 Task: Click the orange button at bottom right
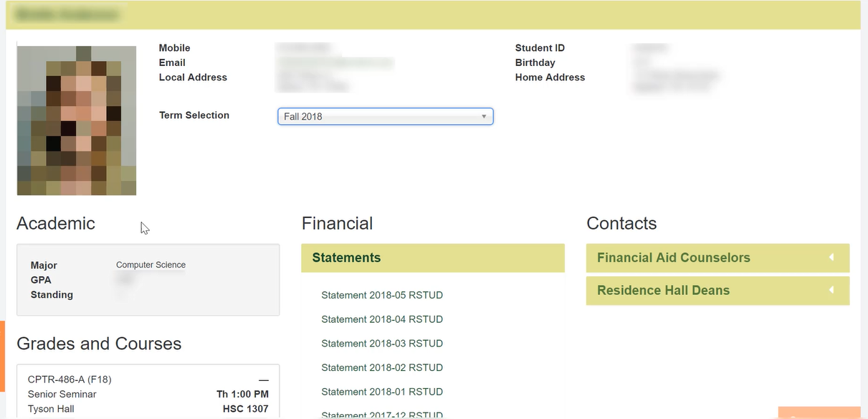(819, 413)
